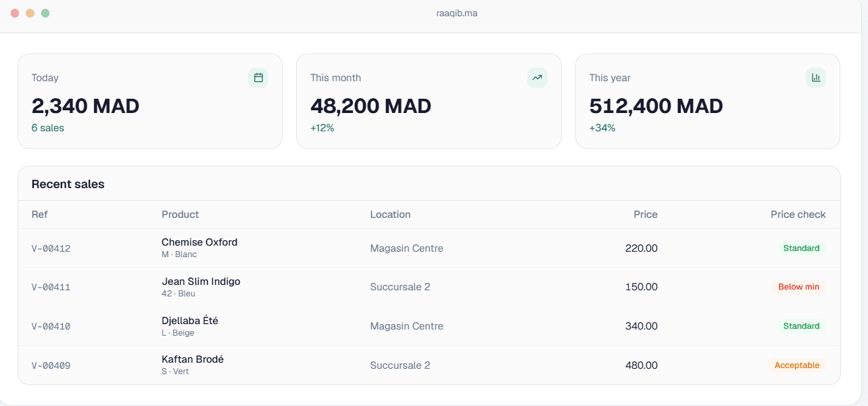Click the Standard badge for Djellaba Été

click(x=801, y=326)
